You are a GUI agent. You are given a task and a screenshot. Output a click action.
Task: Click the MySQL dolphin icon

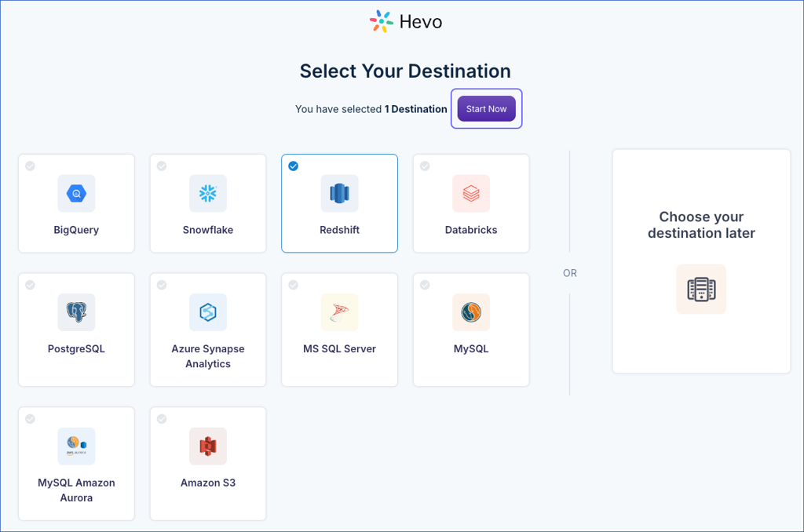click(x=471, y=312)
